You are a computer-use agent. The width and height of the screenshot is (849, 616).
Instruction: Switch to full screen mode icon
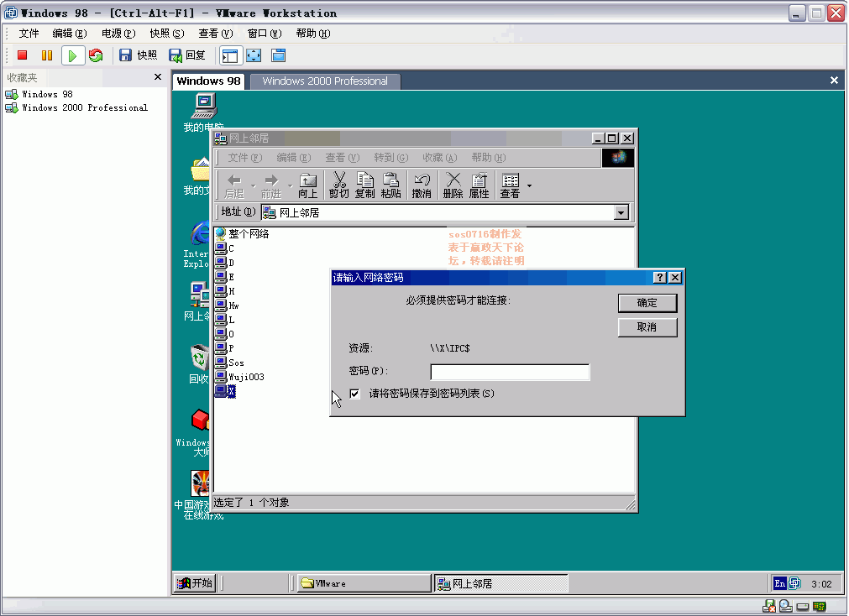(254, 55)
